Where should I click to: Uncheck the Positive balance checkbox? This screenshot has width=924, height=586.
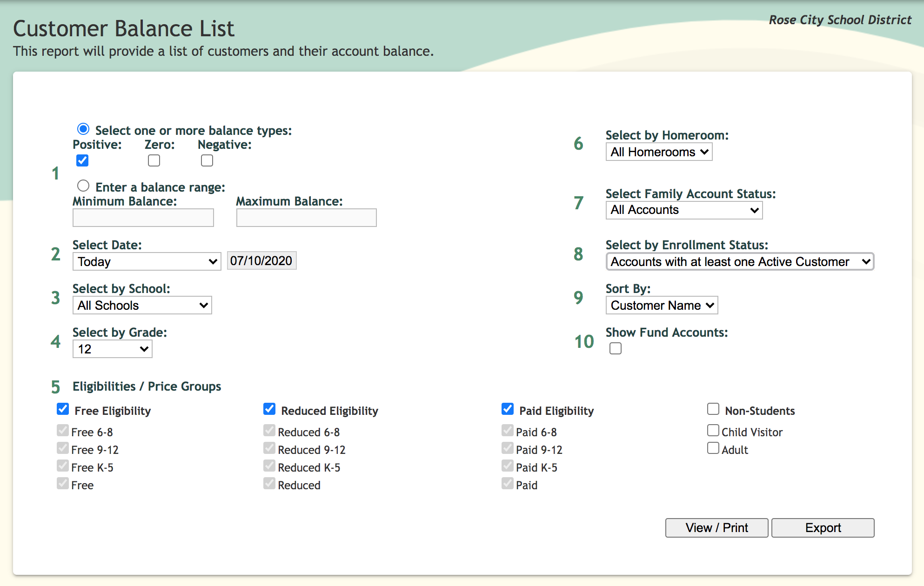[x=82, y=160]
